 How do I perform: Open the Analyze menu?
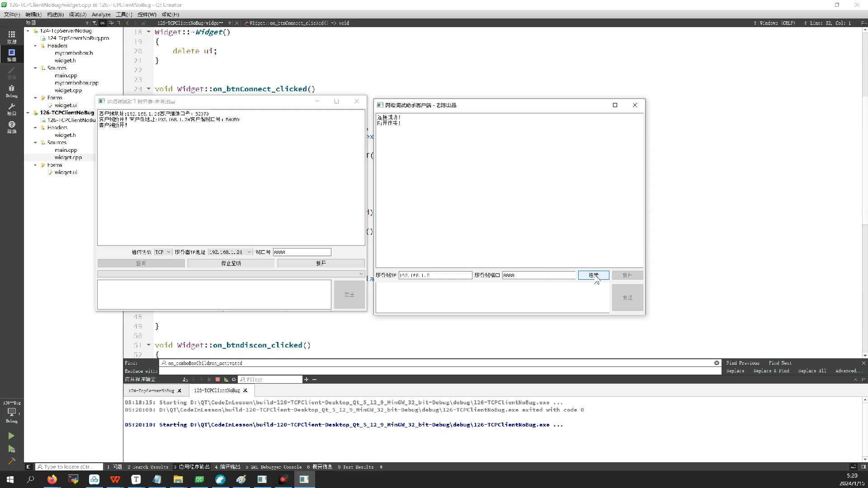(101, 14)
